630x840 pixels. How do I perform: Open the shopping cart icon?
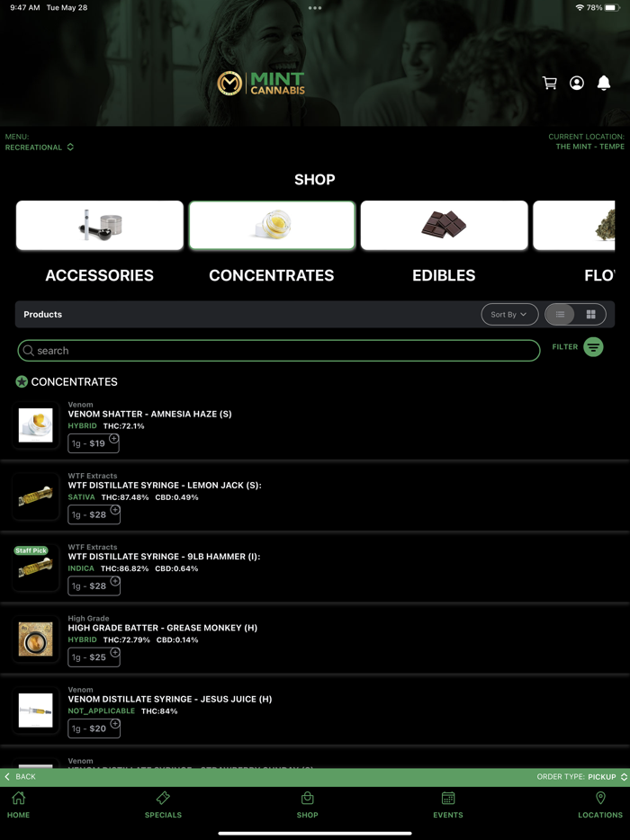coord(550,83)
